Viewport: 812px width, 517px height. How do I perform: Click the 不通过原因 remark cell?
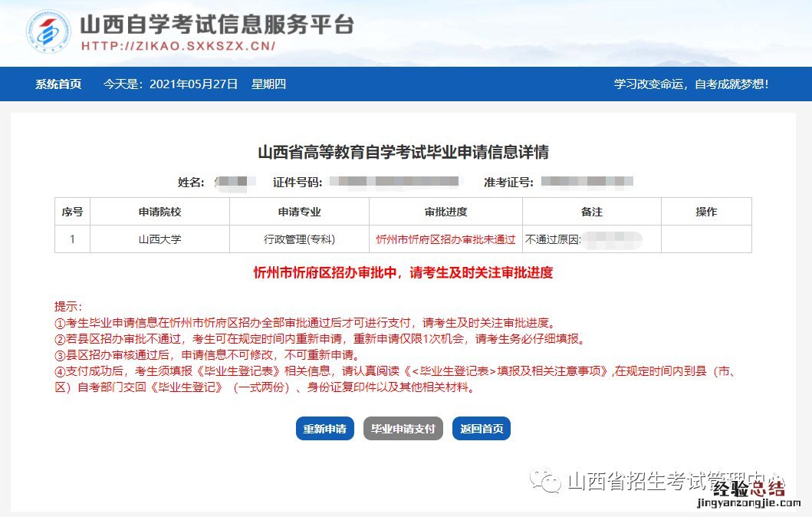tap(592, 239)
